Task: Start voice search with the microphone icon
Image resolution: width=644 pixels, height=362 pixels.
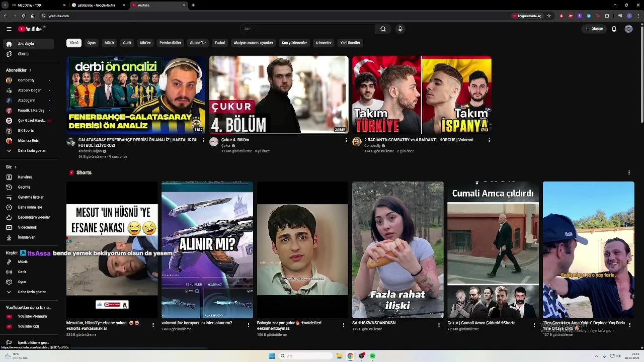Action: click(400, 29)
